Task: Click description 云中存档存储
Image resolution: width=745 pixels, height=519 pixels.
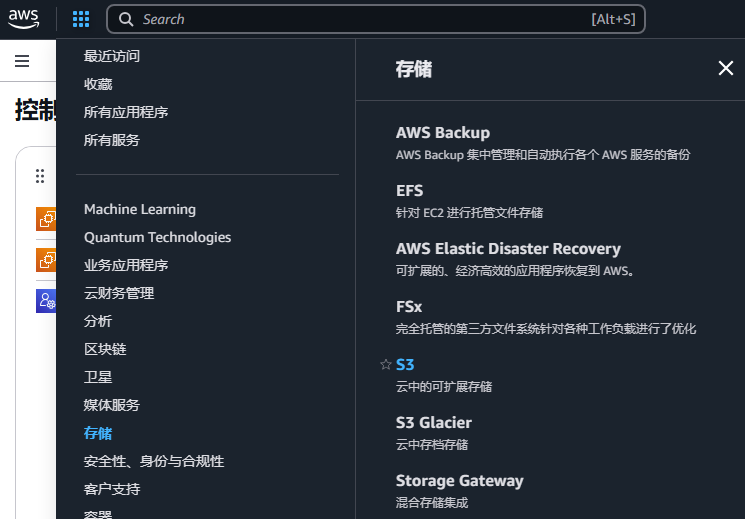Action: pyautogui.click(x=432, y=445)
